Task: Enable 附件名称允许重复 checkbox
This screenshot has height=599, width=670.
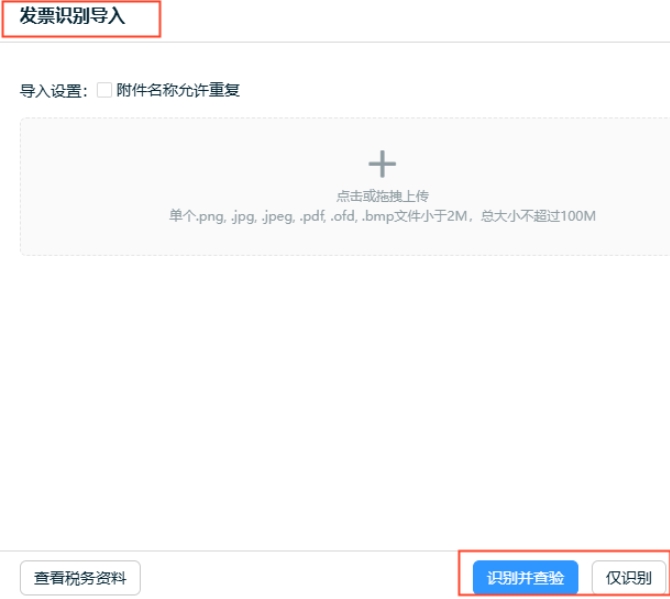Action: pyautogui.click(x=104, y=90)
